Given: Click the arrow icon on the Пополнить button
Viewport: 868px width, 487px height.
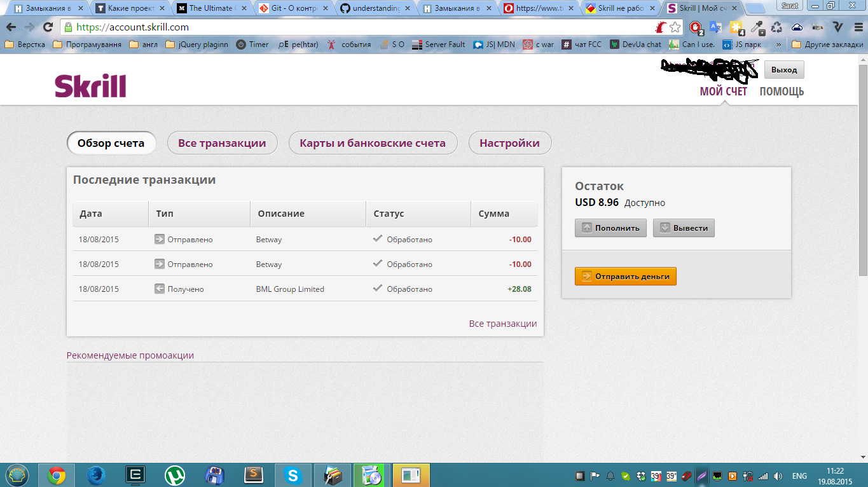Looking at the screenshot, I should [x=586, y=228].
